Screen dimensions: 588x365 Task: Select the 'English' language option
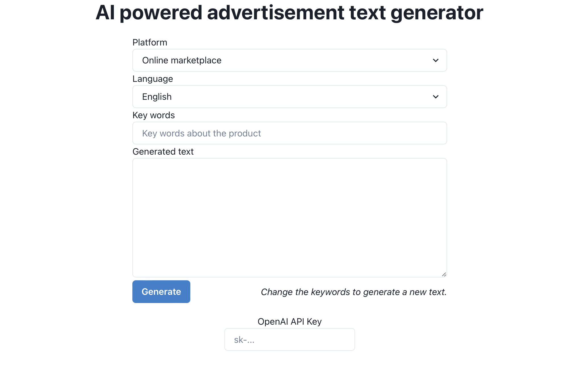(x=157, y=97)
